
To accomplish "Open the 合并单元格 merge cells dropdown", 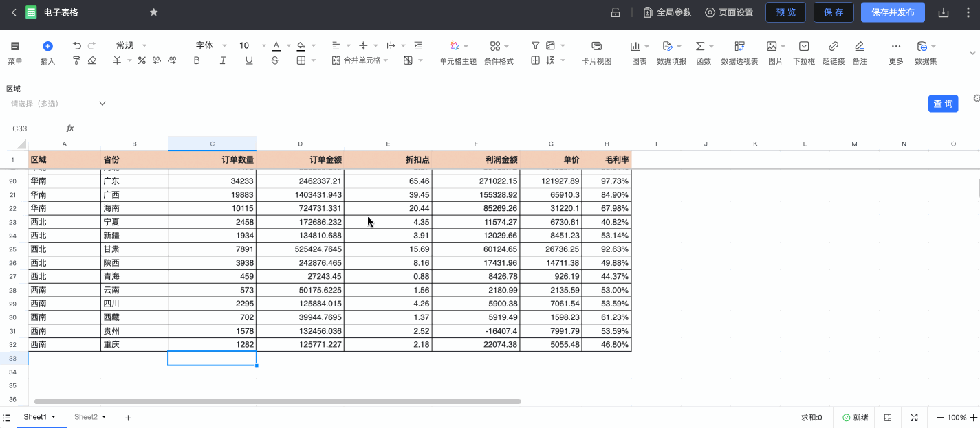I will [x=360, y=60].
